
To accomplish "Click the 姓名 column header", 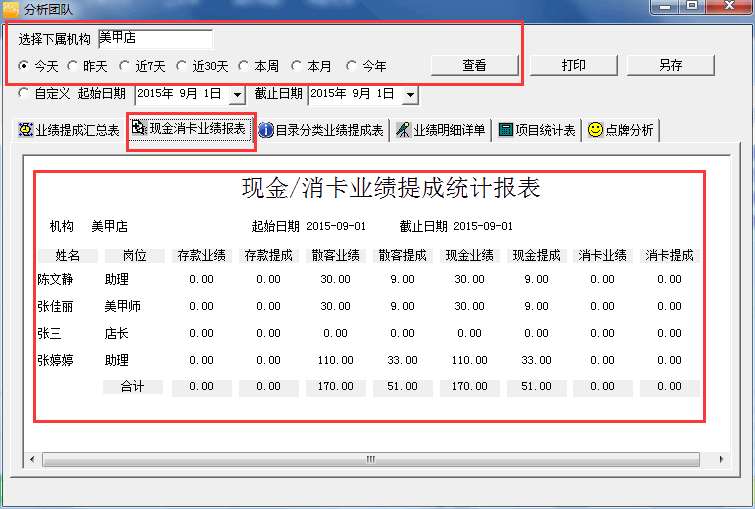I will (67, 256).
